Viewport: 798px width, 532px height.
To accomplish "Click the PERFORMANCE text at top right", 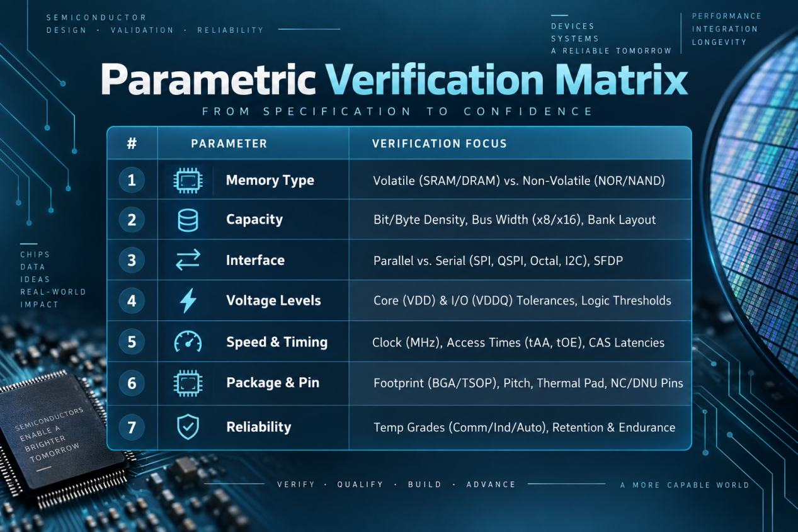I will click(727, 16).
